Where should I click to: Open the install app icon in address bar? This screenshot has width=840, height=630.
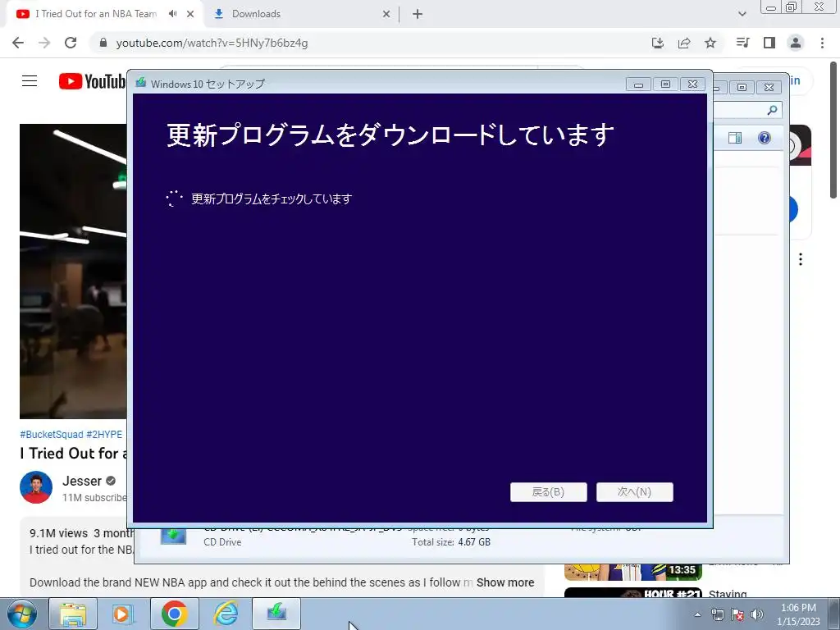coord(658,43)
